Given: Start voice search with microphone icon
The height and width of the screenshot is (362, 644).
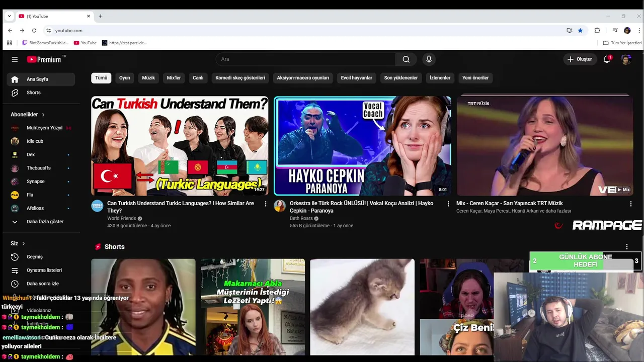Looking at the screenshot, I should [x=429, y=59].
